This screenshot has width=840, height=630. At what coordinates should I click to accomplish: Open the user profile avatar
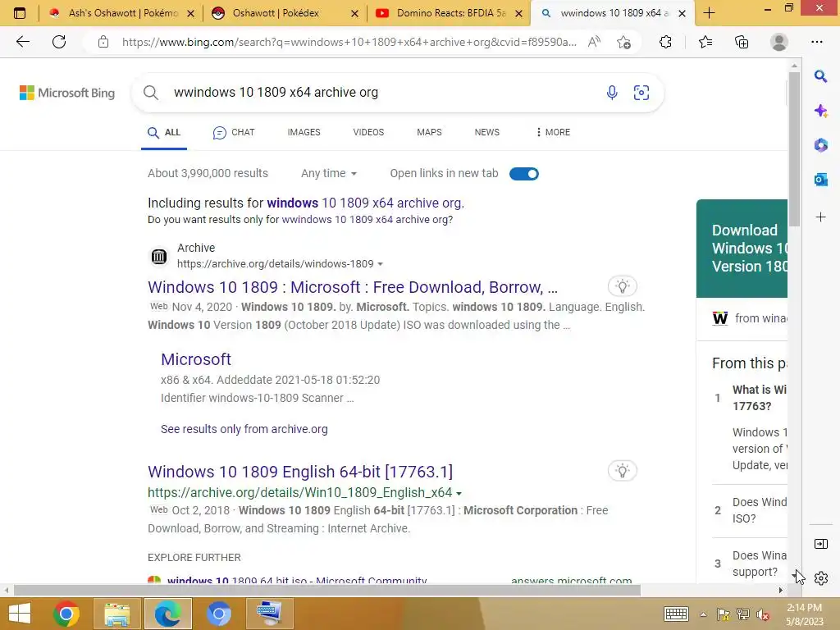tap(779, 42)
